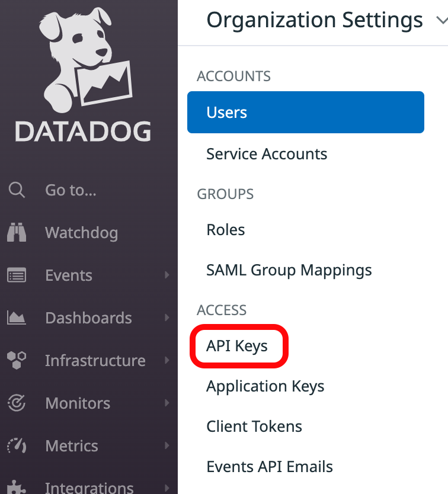Expand the Organization Settings dropdown chevron
Image resolution: width=448 pixels, height=494 pixels.
[x=440, y=21]
